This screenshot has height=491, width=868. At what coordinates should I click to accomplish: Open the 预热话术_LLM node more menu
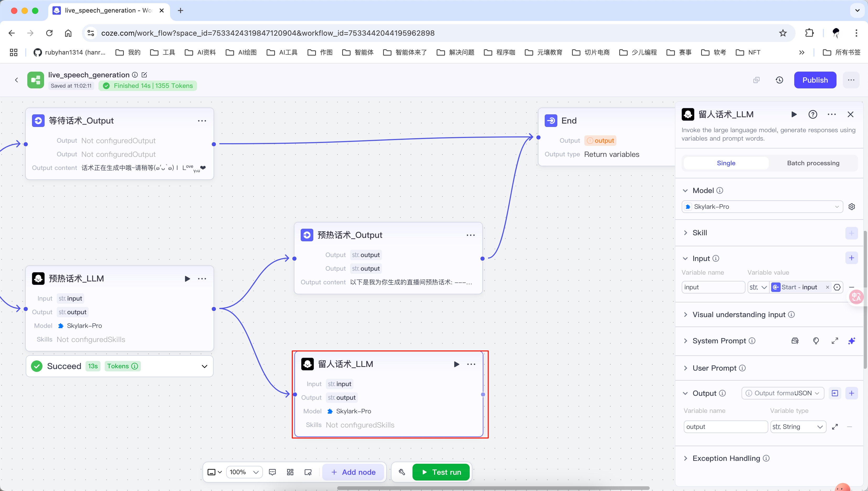[x=202, y=279]
